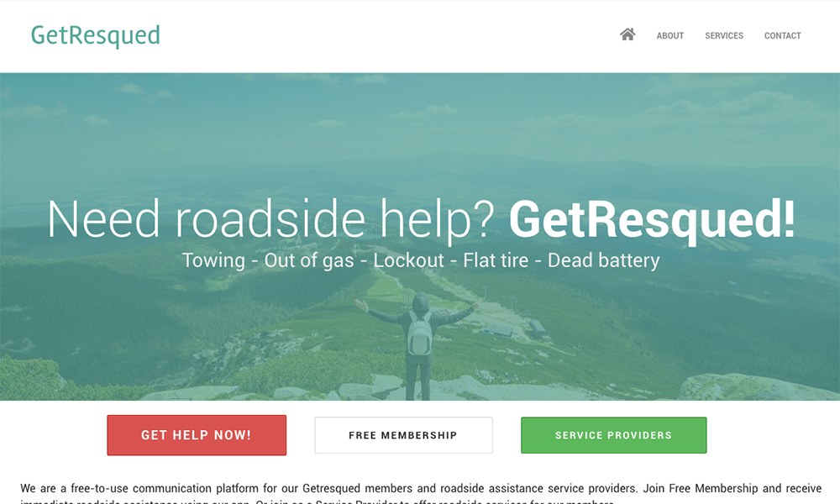This screenshot has height=504, width=840.
Task: Click 'Lockout' in the banner subheading
Action: pyautogui.click(x=409, y=260)
